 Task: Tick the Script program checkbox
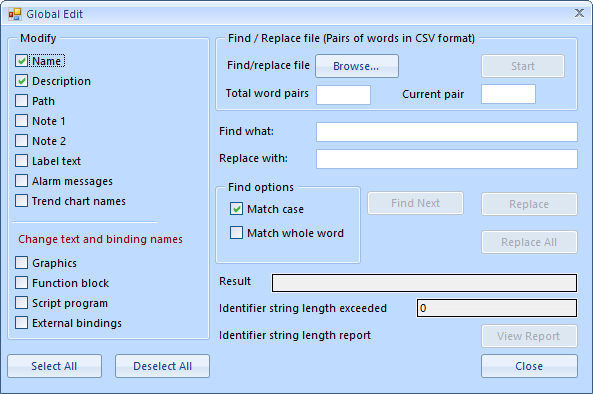pos(22,303)
